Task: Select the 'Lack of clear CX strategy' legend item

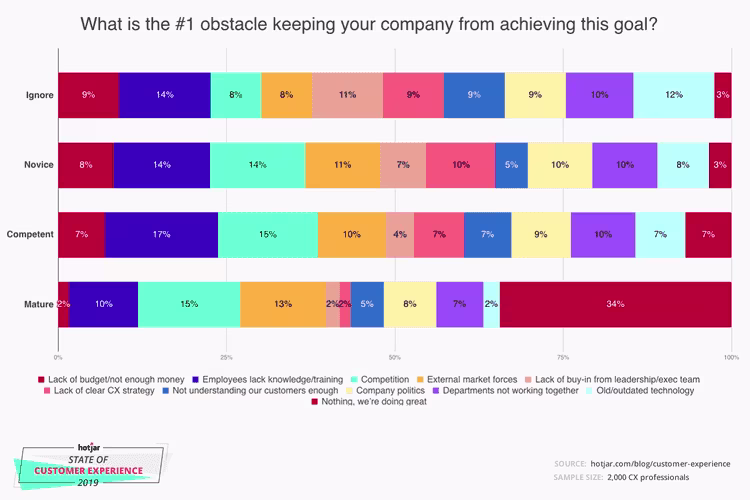Action: [x=99, y=390]
